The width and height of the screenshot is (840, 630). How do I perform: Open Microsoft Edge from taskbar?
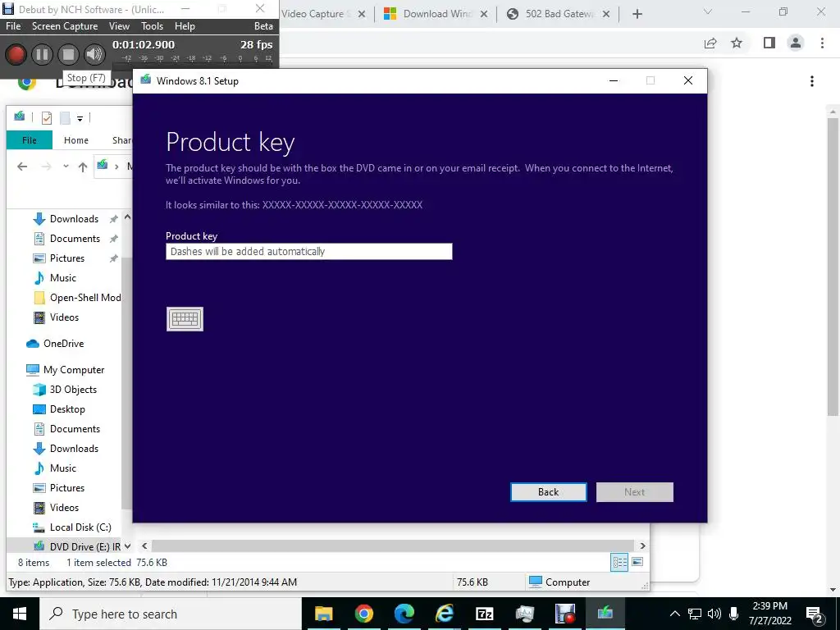(404, 614)
